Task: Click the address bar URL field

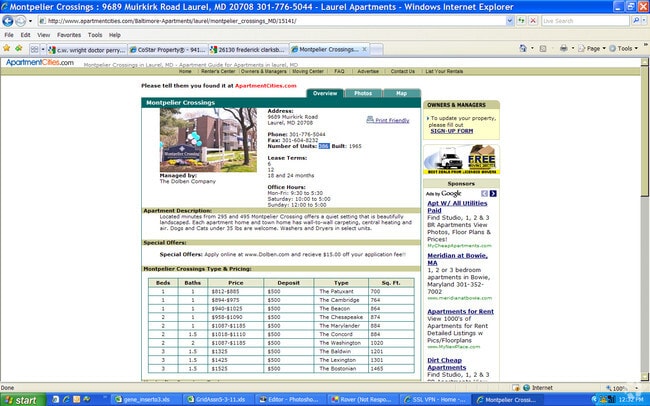Action: 272,21
